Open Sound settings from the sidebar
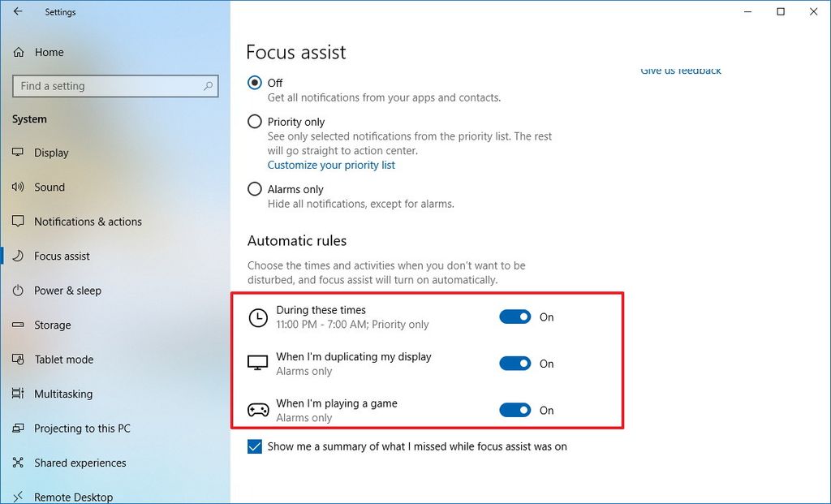 tap(18, 187)
